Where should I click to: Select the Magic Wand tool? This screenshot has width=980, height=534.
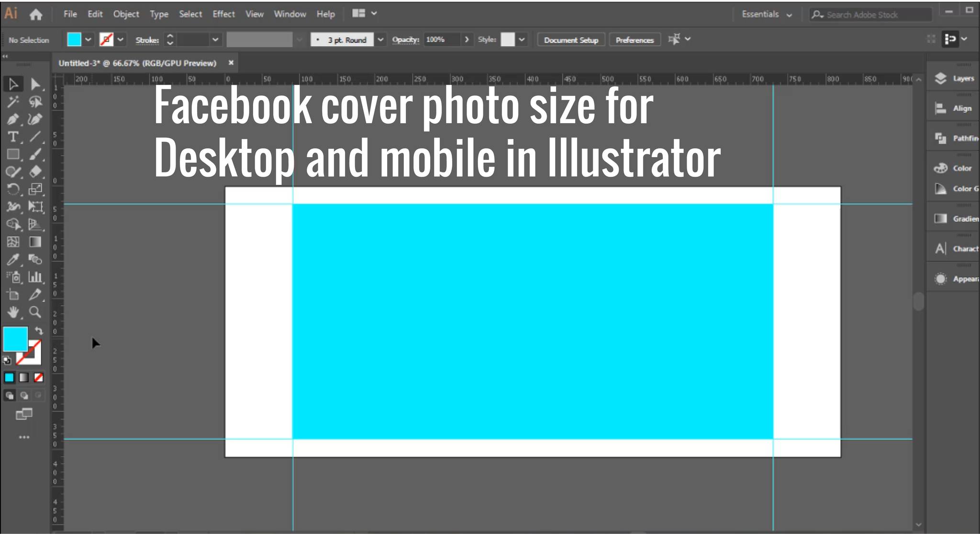[13, 102]
